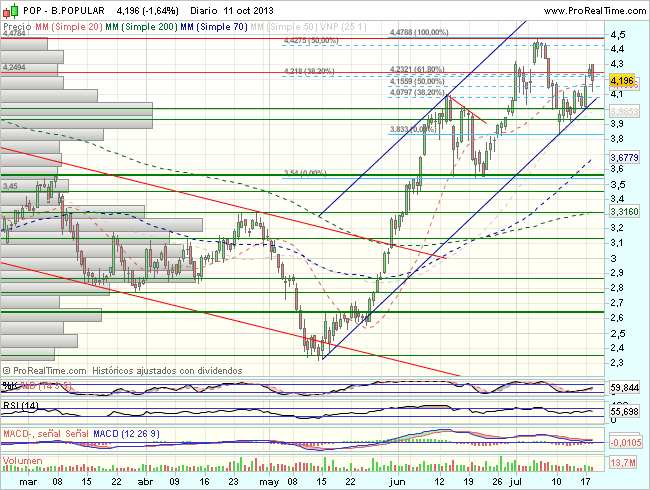The width and height of the screenshot is (650, 490).
Task: Select the Volumen panel label
Action: [x=22, y=461]
